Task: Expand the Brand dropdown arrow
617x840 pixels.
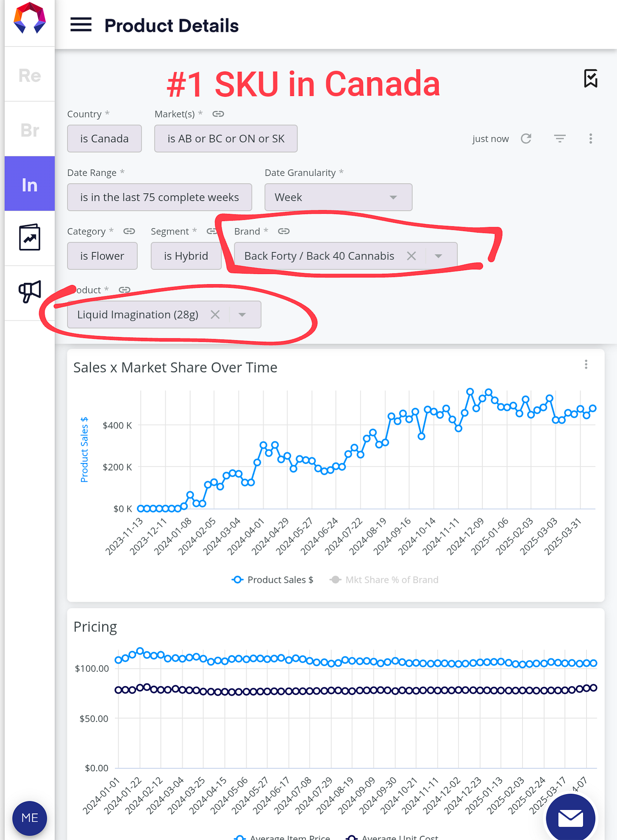Action: coord(439,256)
